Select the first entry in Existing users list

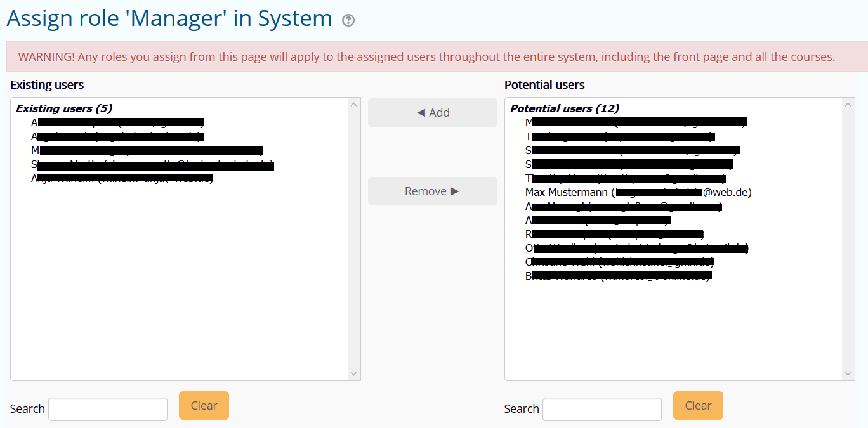[117, 122]
